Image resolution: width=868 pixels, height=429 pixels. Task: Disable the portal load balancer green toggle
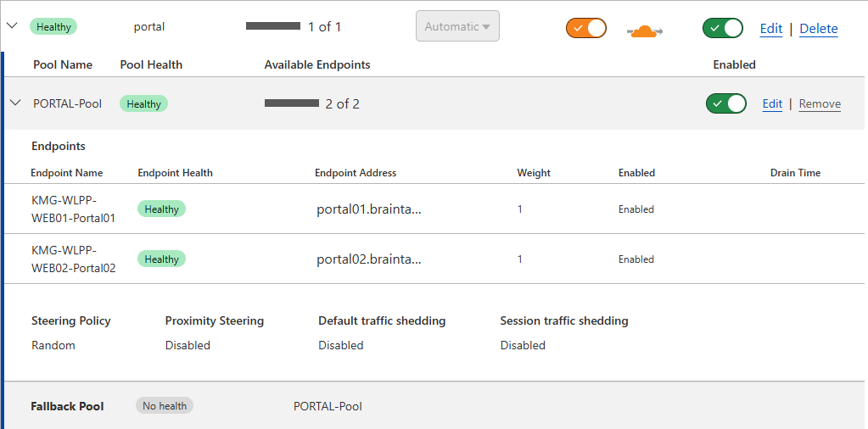(723, 28)
